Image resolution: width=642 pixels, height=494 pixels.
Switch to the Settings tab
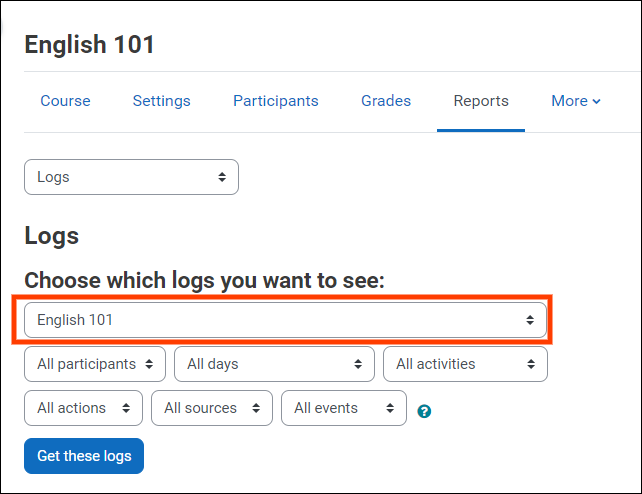point(161,101)
